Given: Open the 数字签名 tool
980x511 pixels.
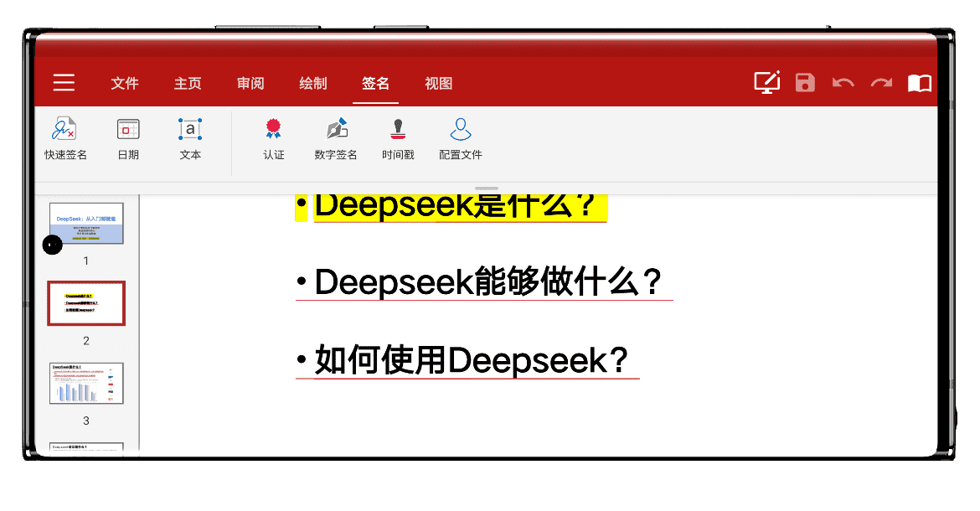Looking at the screenshot, I should [x=336, y=139].
